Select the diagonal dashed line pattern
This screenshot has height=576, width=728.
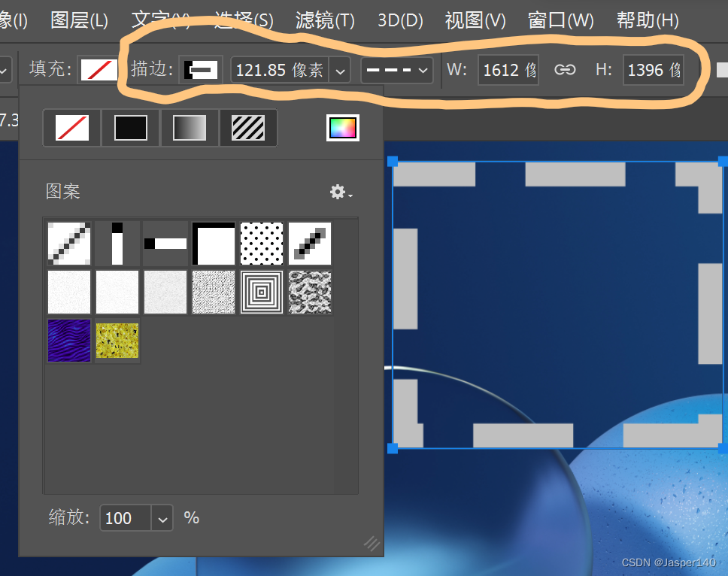tap(69, 243)
